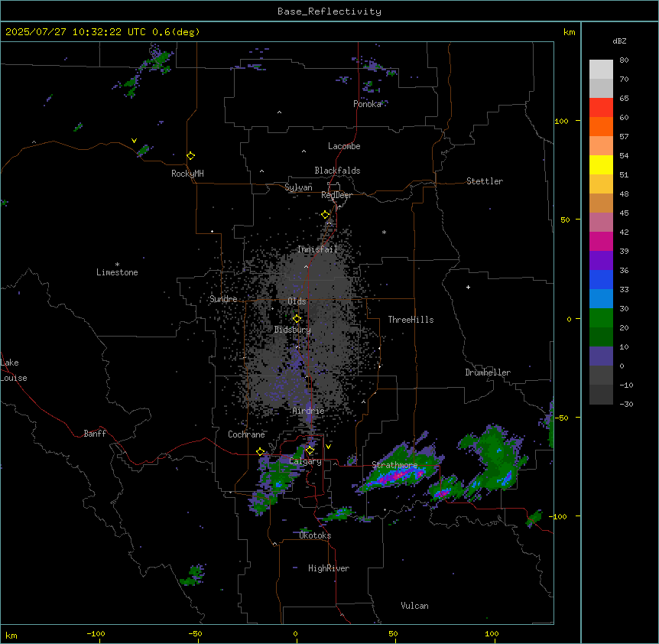Image resolution: width=659 pixels, height=644 pixels.
Task: Click the km unit label at top right
Action: [569, 32]
